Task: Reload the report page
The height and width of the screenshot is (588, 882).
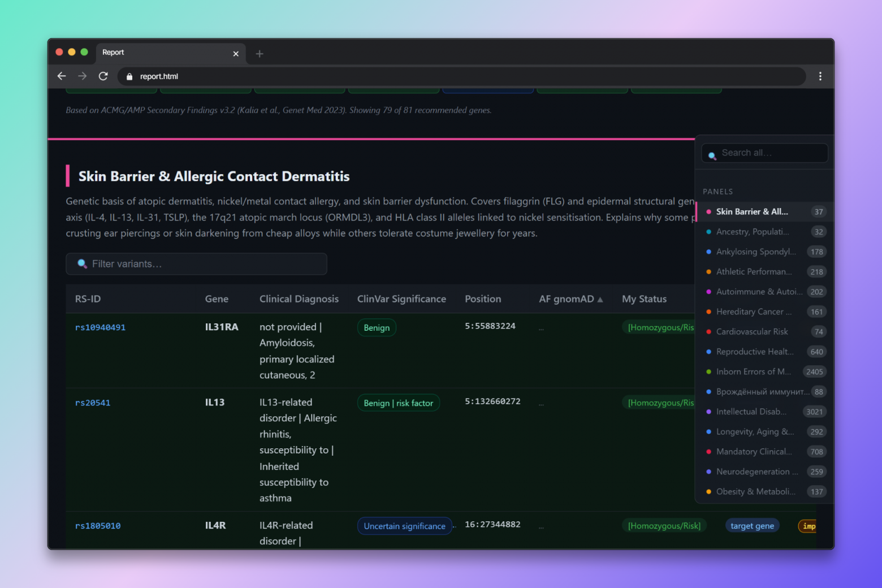Action: pos(103,76)
